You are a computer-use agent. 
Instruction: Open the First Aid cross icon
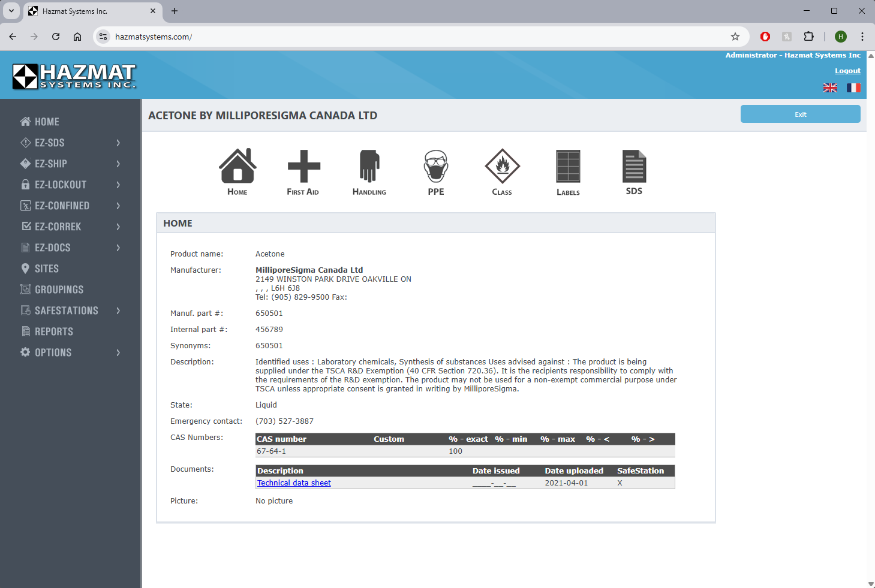point(303,167)
